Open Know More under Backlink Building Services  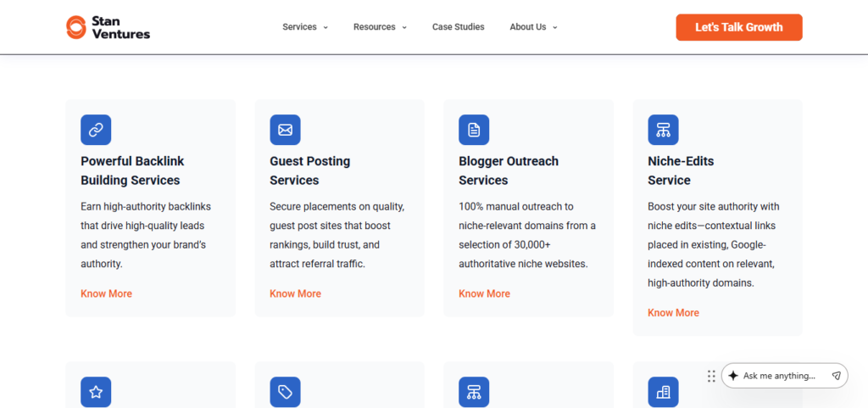pyautogui.click(x=106, y=293)
